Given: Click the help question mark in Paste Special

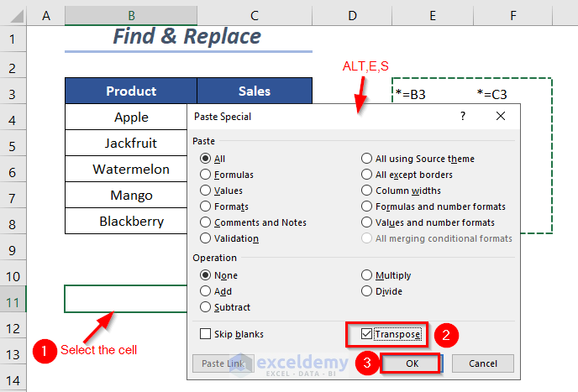Looking at the screenshot, I should point(462,117).
